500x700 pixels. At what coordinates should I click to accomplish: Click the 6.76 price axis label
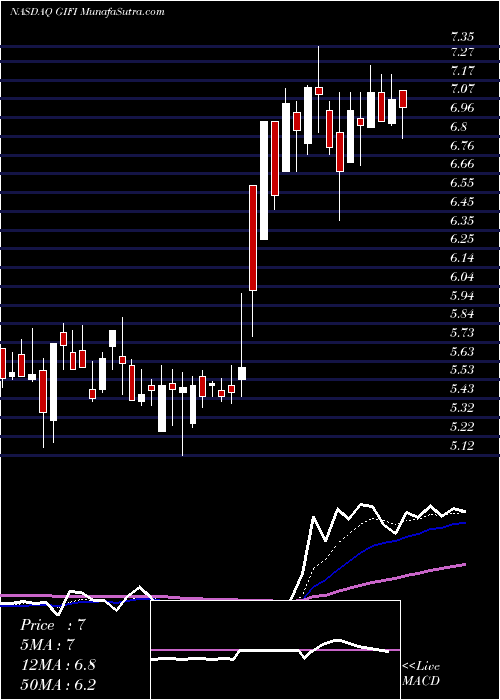click(x=462, y=146)
